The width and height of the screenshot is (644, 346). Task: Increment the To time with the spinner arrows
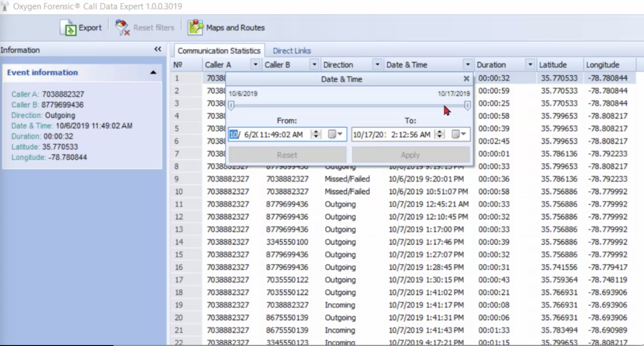tap(439, 132)
